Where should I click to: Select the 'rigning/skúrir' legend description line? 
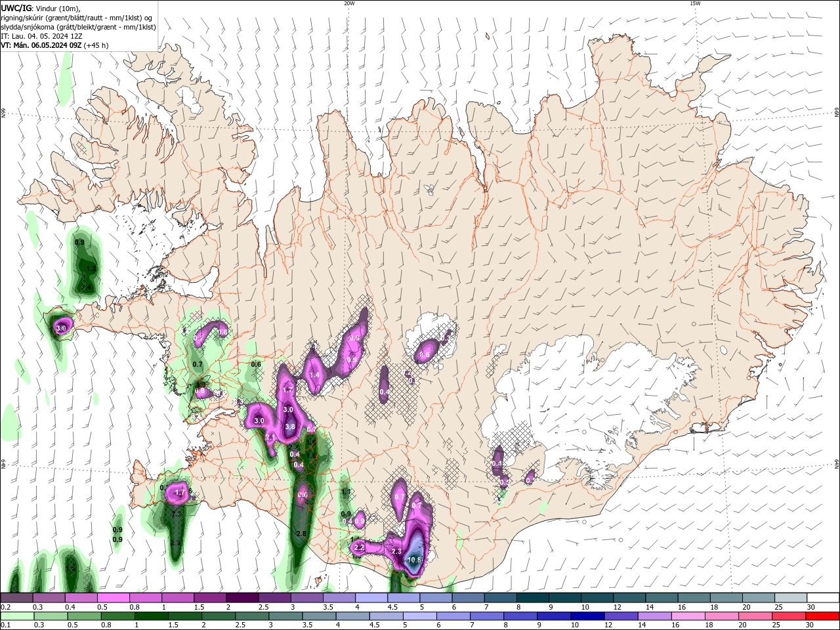[77, 18]
